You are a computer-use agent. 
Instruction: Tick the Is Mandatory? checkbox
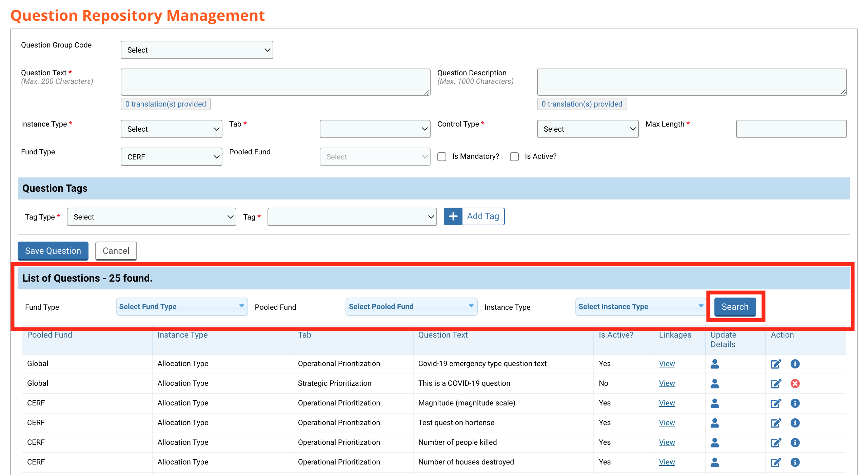click(x=442, y=157)
